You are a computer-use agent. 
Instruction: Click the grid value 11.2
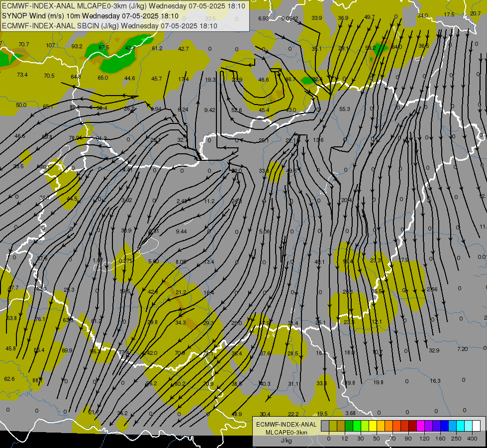pyautogui.click(x=209, y=201)
